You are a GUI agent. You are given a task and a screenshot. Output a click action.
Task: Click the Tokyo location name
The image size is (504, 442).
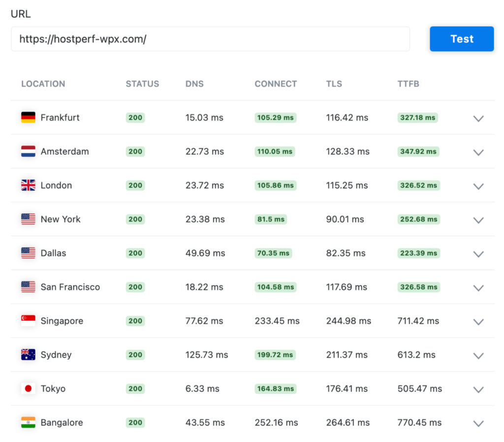53,389
